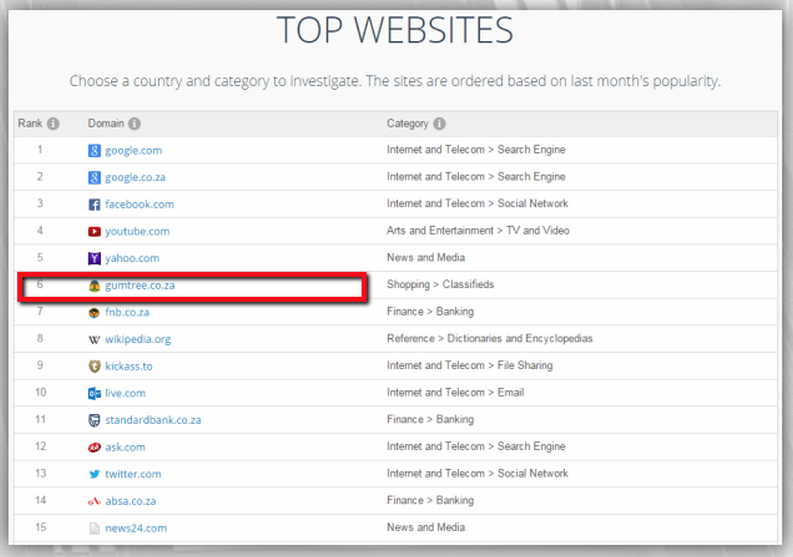Open the kickass.to link
Image resolution: width=793 pixels, height=557 pixels.
pos(128,366)
